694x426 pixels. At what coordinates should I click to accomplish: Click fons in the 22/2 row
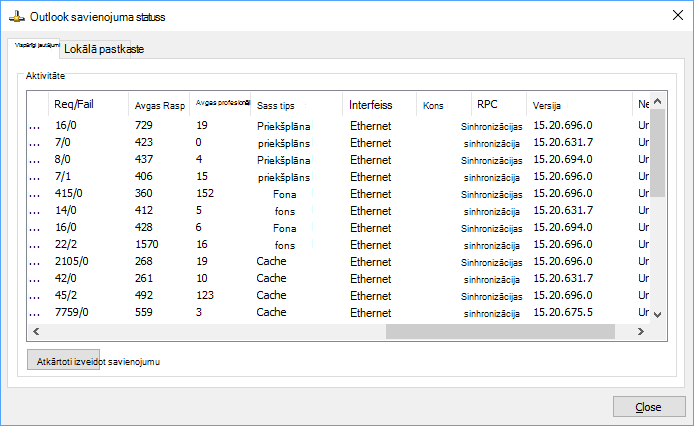(285, 245)
